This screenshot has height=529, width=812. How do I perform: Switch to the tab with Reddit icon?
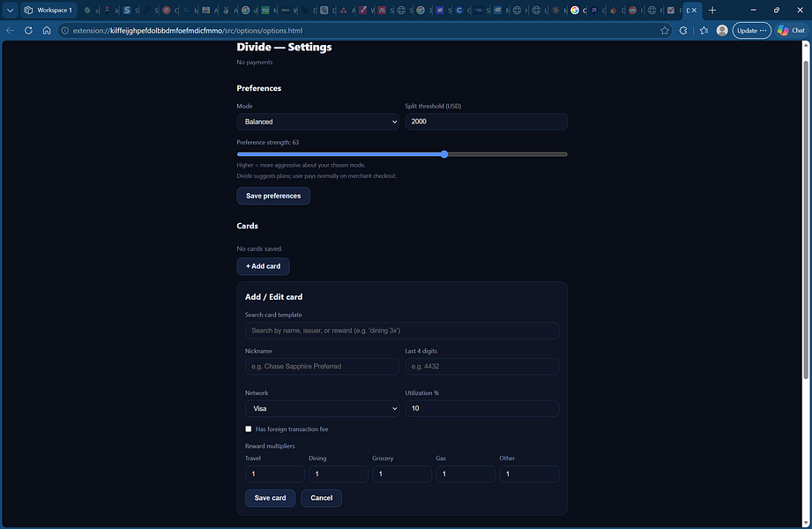[x=632, y=11]
